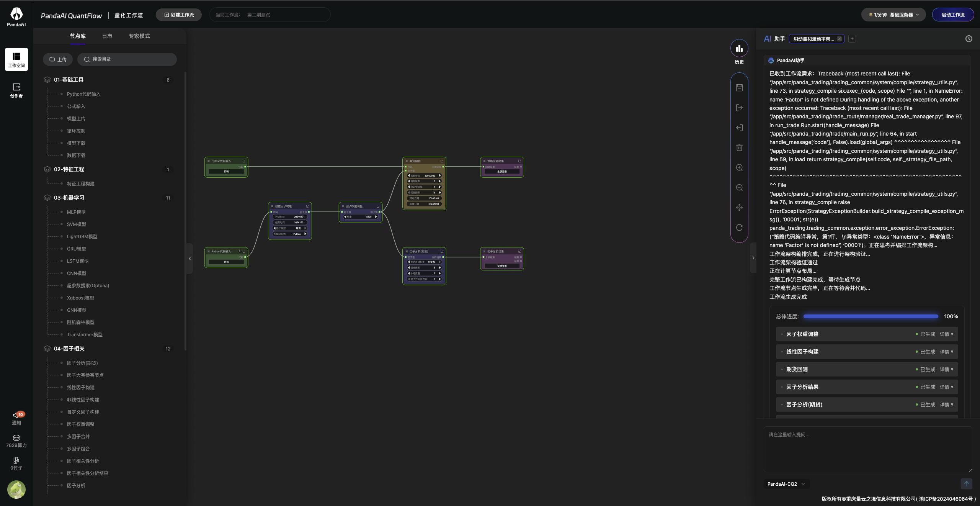Image resolution: width=980 pixels, height=506 pixels.
Task: Switch to the 日志 tab
Action: point(107,36)
